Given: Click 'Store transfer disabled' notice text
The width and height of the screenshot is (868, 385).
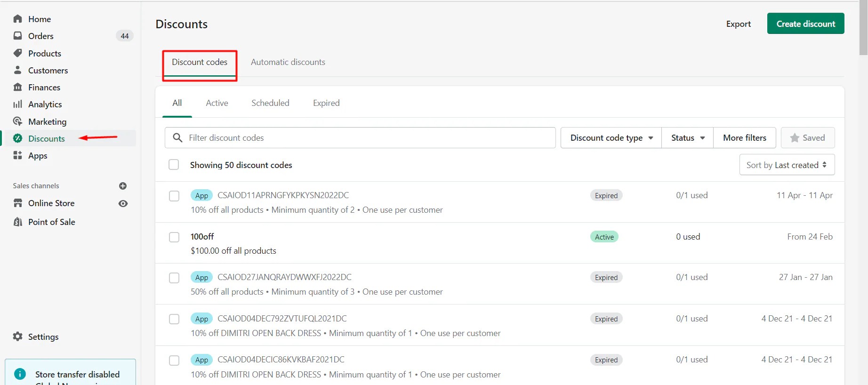Looking at the screenshot, I should (x=78, y=374).
